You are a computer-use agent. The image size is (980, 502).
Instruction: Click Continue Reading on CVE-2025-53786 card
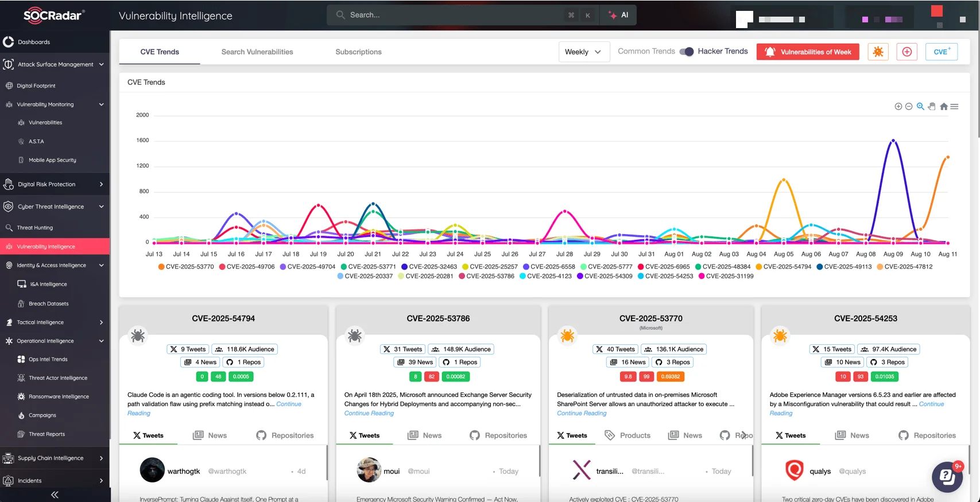pos(369,413)
